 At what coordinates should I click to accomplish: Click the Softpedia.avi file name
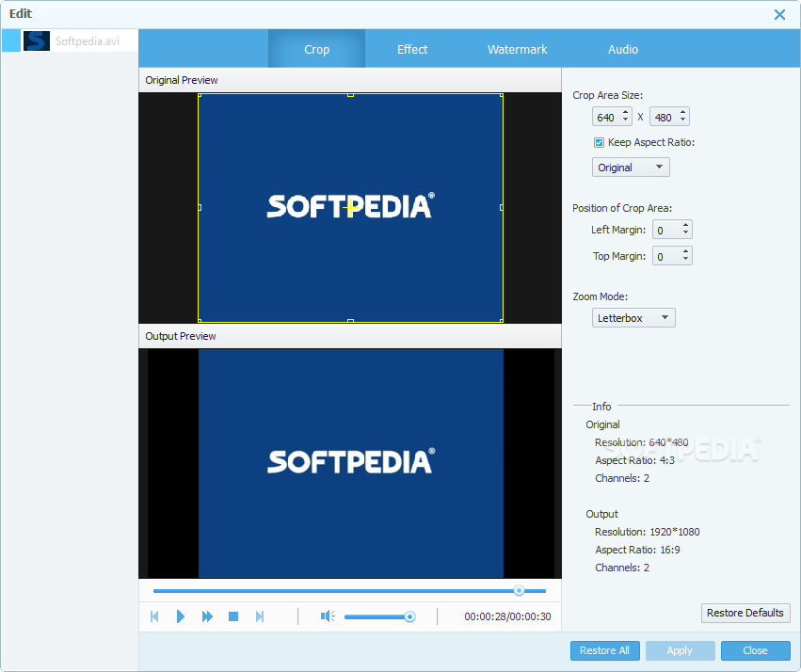pos(88,41)
